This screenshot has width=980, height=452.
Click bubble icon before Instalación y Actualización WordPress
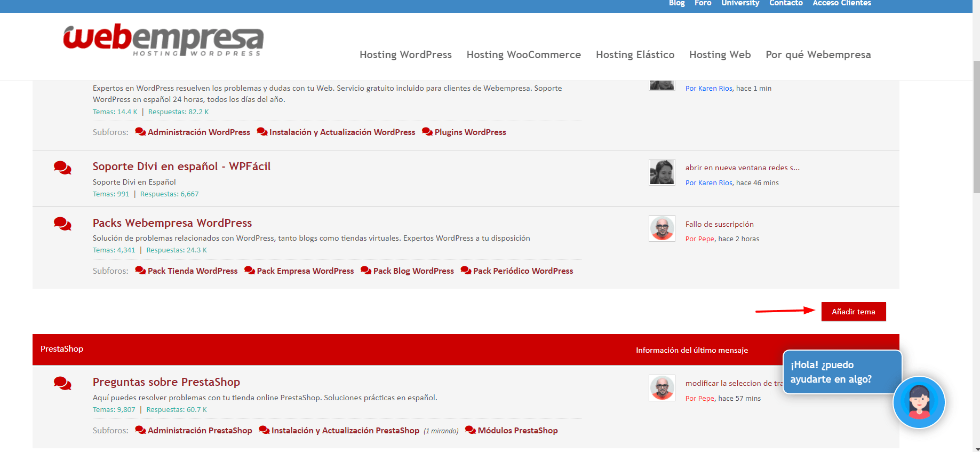(x=262, y=132)
